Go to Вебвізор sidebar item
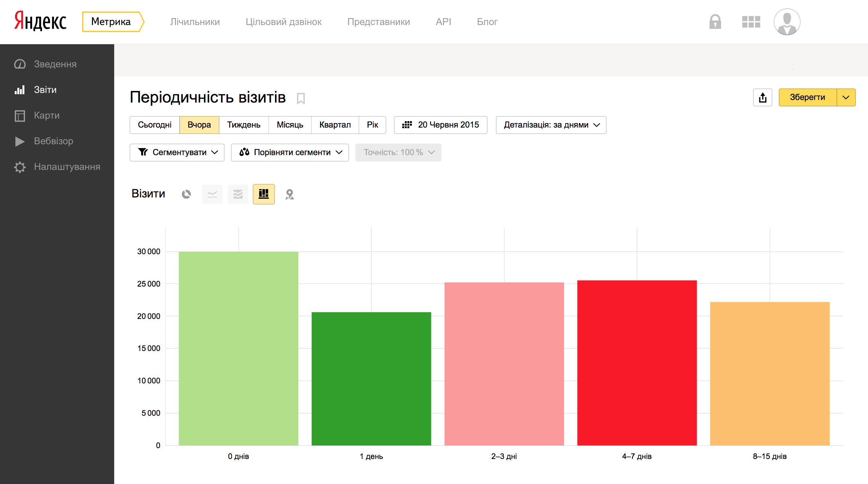Image resolution: width=868 pixels, height=484 pixels. 53,141
